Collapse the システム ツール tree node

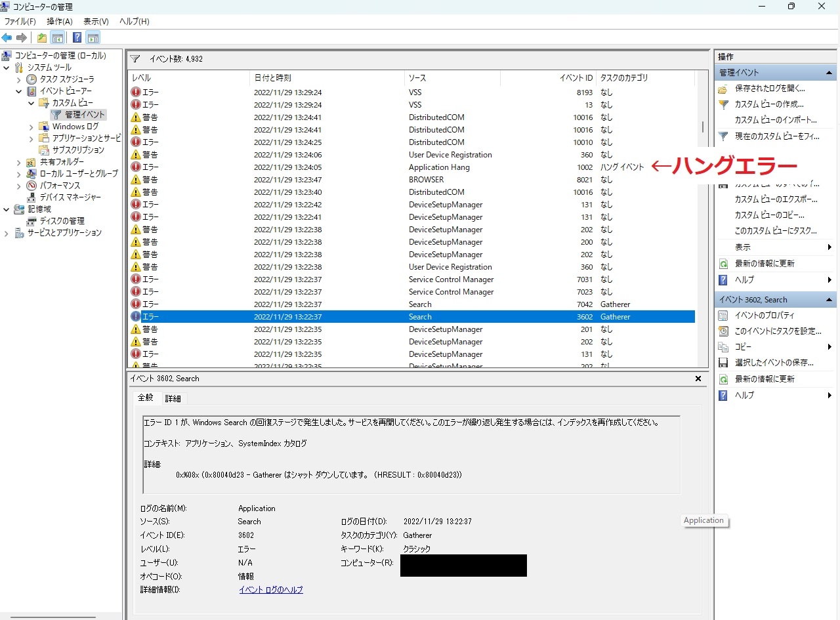tap(7, 68)
